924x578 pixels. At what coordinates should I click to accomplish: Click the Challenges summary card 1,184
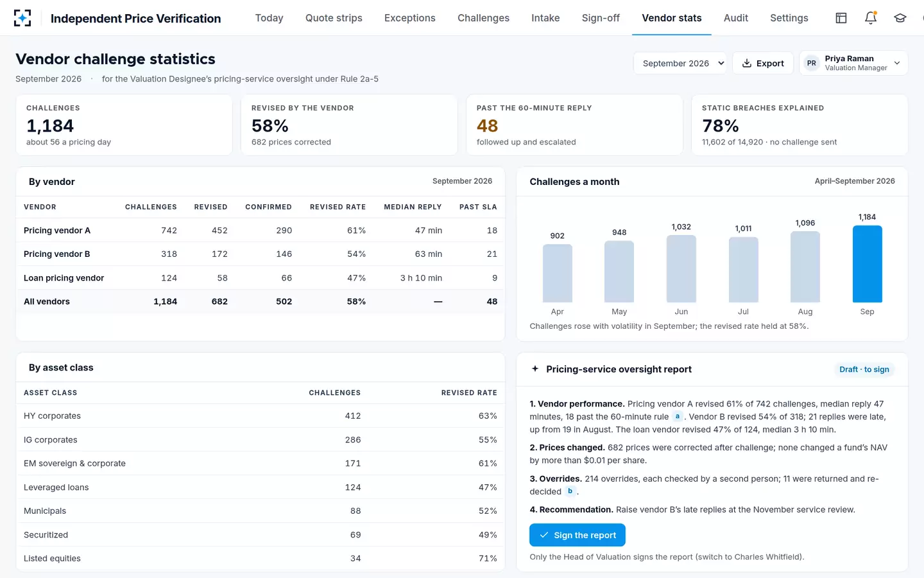tap(124, 125)
